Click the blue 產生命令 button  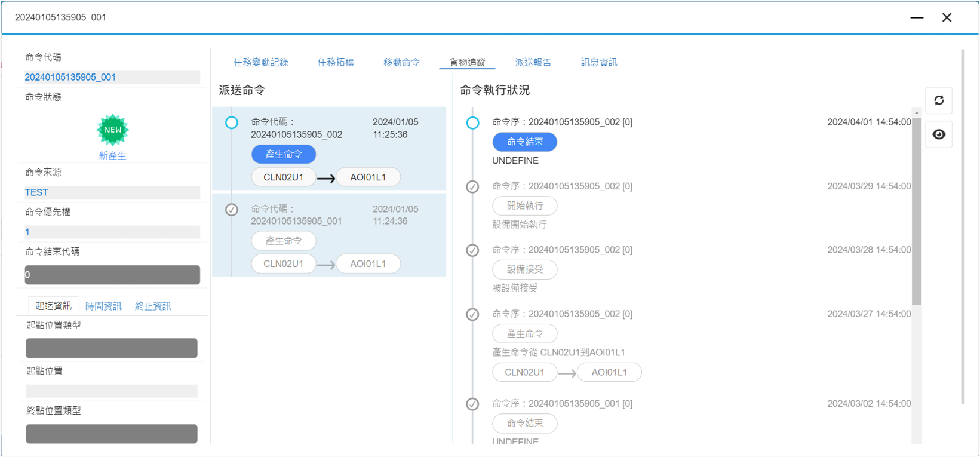click(284, 154)
